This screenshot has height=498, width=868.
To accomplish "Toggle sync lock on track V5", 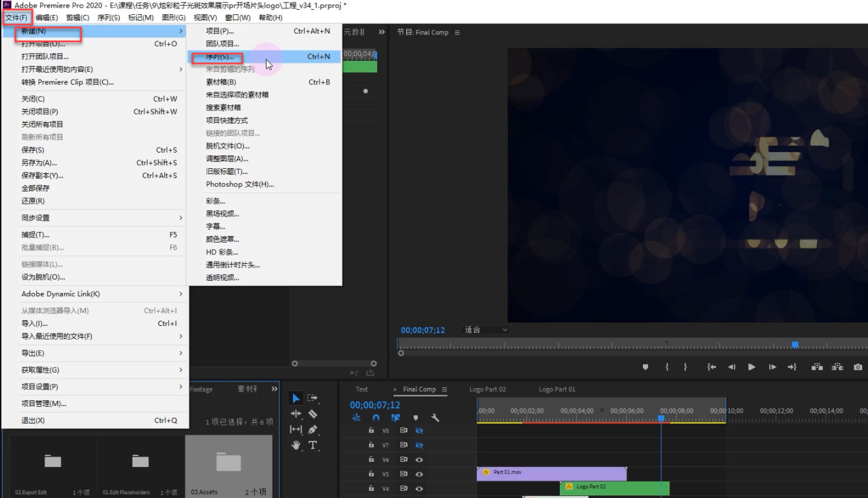I will click(x=403, y=474).
